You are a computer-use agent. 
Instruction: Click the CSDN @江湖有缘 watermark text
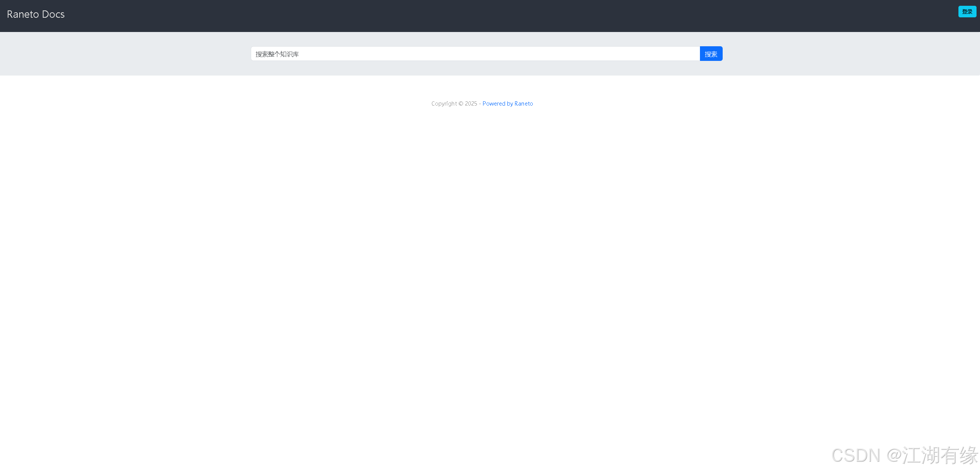pos(904,456)
